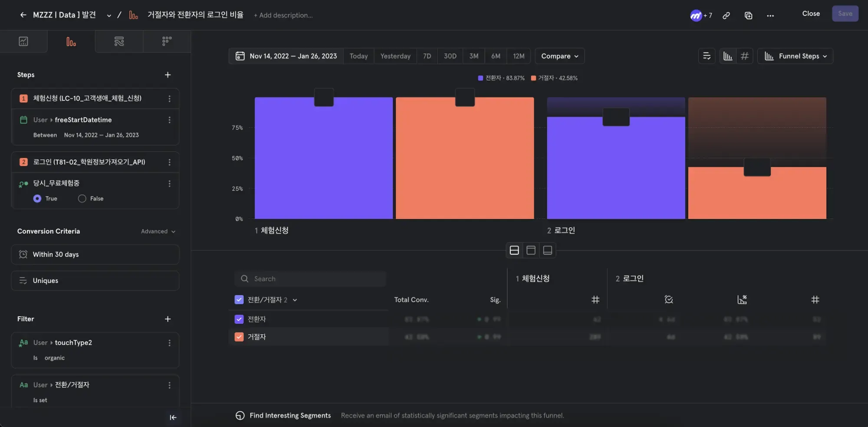
Task: Click Add description field
Action: click(283, 15)
